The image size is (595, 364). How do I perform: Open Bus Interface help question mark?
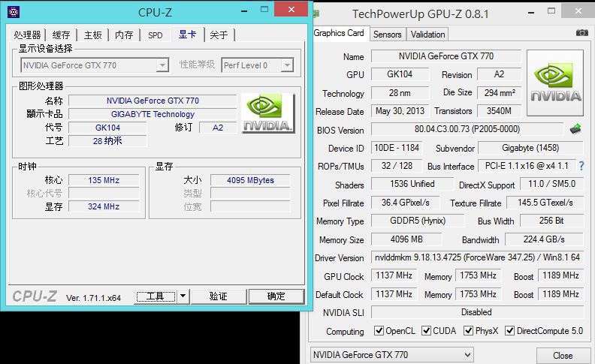pos(581,166)
